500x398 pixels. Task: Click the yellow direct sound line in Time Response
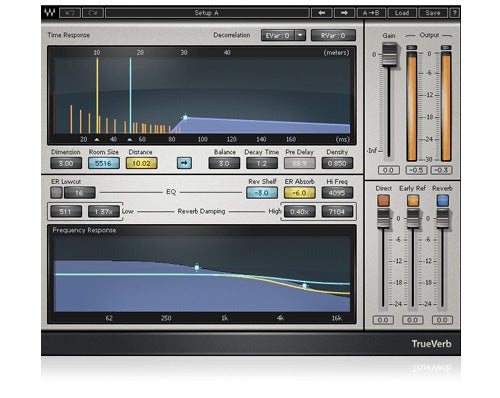(x=97, y=95)
